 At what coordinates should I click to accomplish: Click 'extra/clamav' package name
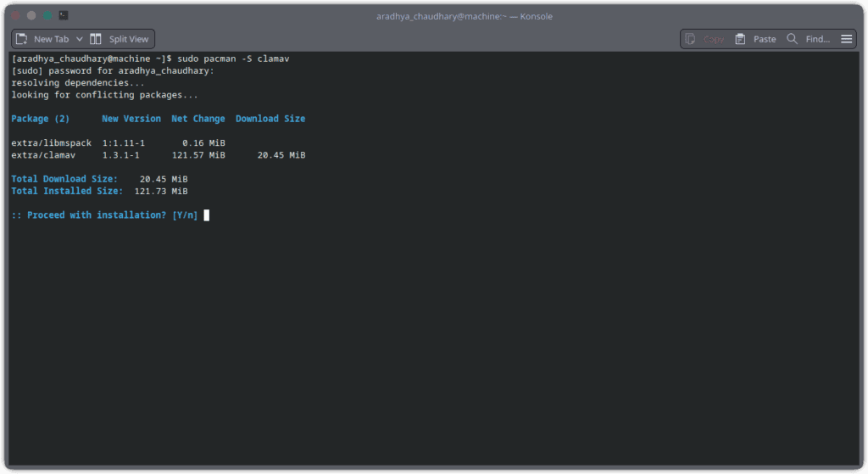pos(43,156)
